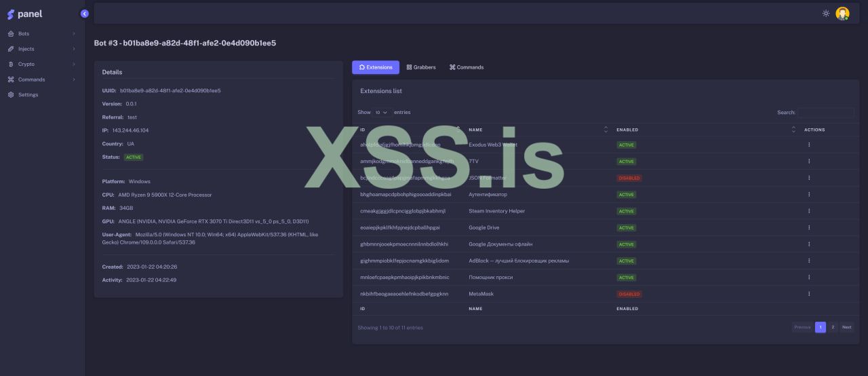The image size is (868, 376).
Task: Open actions menu for Exodus Web3 Wallet
Action: click(809, 145)
